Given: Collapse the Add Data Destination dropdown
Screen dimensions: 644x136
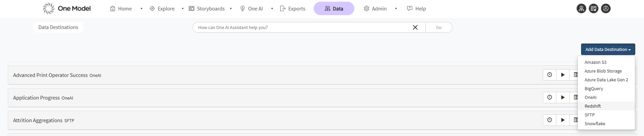Looking at the screenshot, I should coord(608,49).
